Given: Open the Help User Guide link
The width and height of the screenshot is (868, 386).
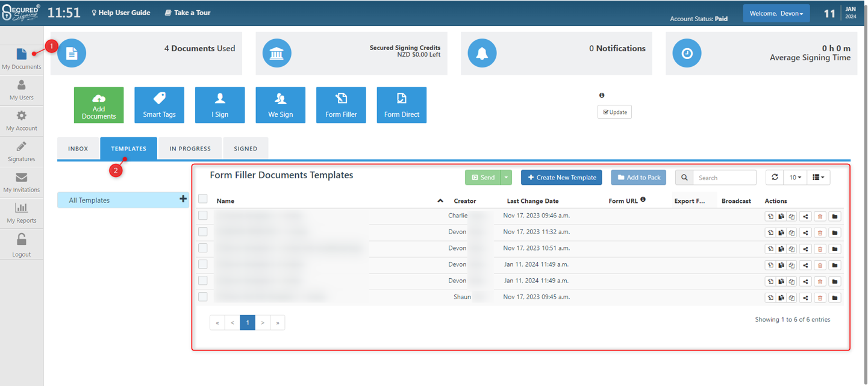Looking at the screenshot, I should click(x=121, y=13).
